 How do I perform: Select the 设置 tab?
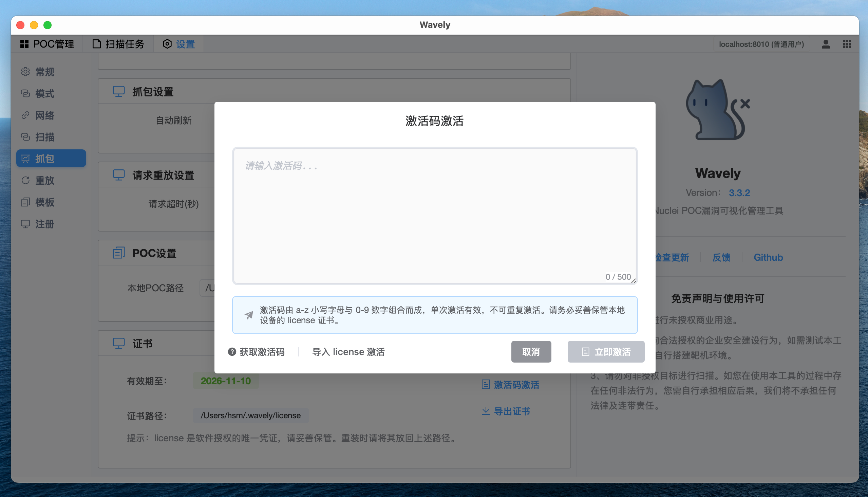pos(179,44)
